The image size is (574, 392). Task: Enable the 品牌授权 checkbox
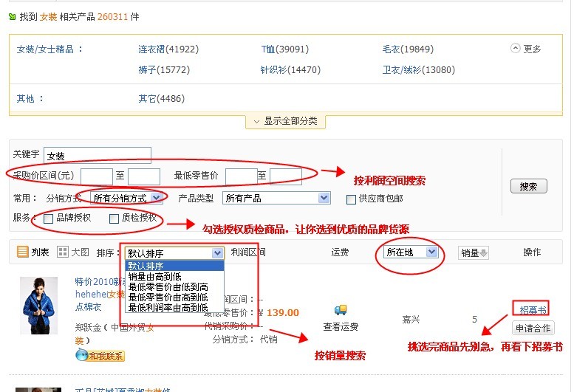pyautogui.click(x=49, y=219)
